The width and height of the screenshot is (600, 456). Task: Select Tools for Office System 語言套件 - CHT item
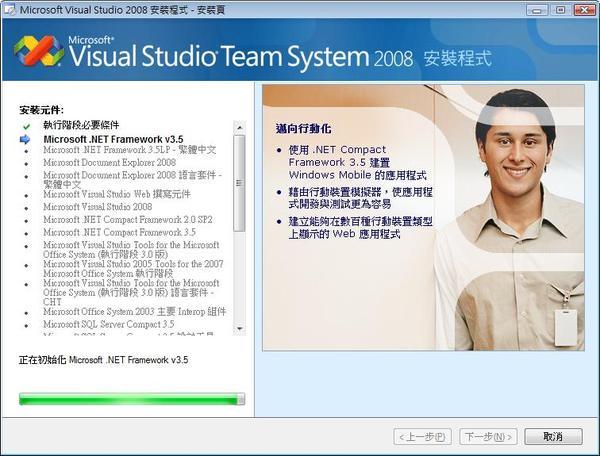[131, 293]
